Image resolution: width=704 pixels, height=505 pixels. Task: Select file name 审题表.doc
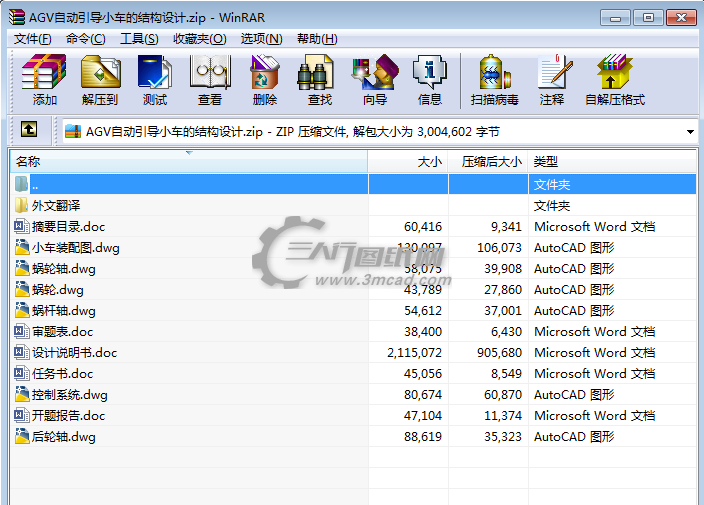click(62, 332)
